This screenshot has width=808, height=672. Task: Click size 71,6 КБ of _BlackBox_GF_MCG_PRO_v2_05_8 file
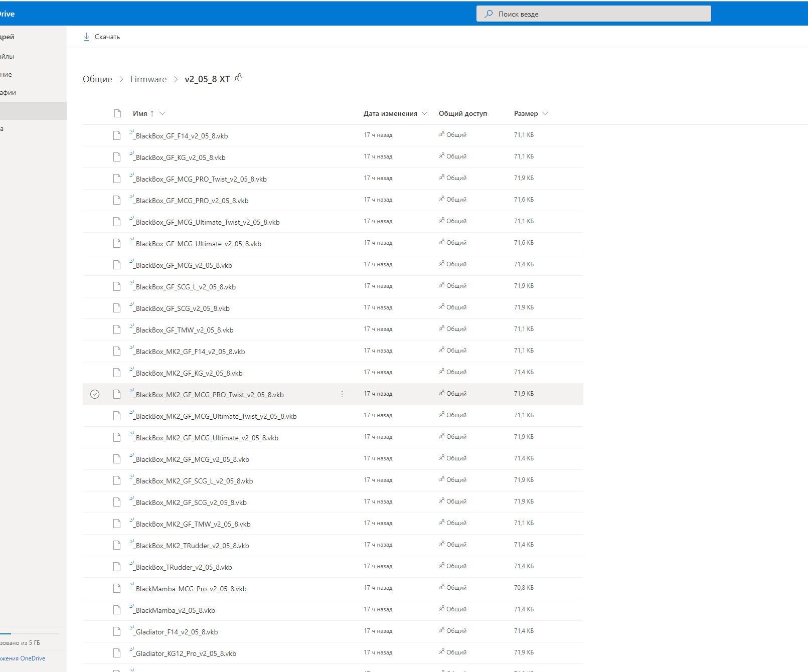click(x=524, y=200)
